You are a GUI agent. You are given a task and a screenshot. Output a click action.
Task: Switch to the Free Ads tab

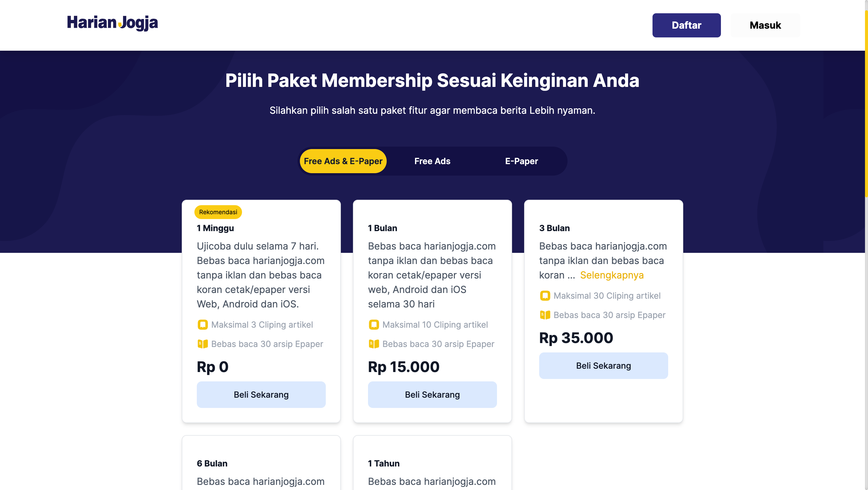(432, 161)
